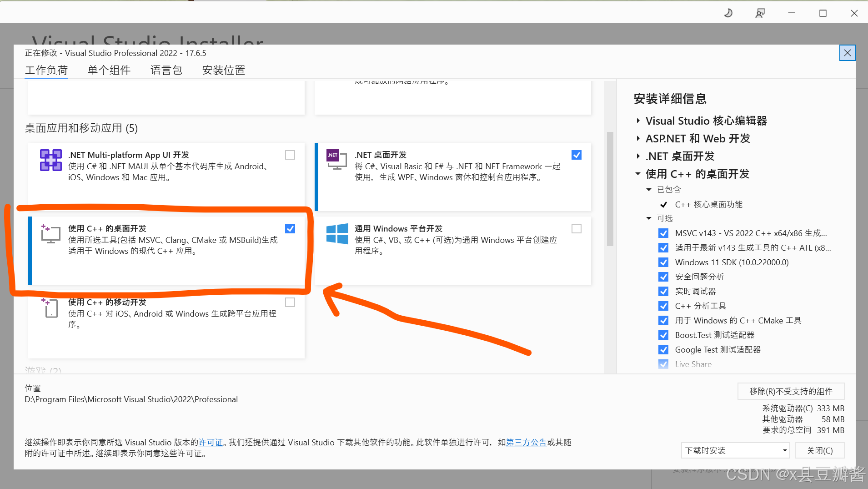Collapse the 已包含 section

[649, 190]
